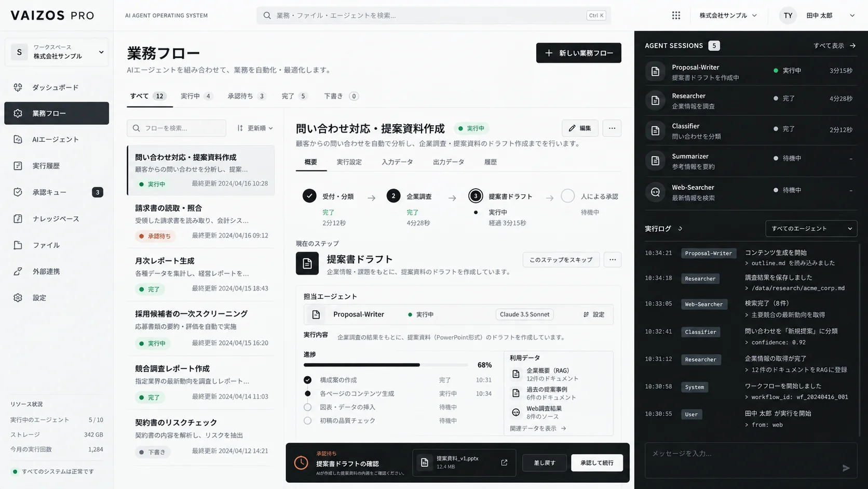868x489 pixels.
Task: Open the 出力データ tab
Action: click(x=449, y=162)
